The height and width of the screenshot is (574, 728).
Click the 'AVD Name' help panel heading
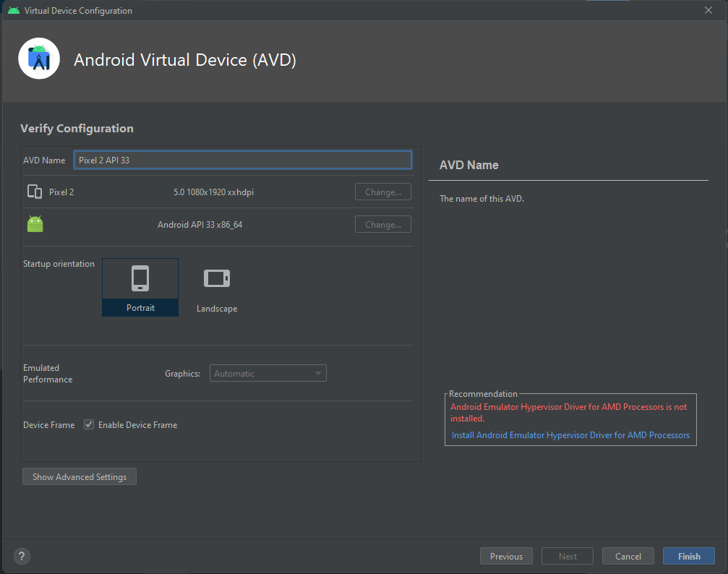pyautogui.click(x=469, y=166)
